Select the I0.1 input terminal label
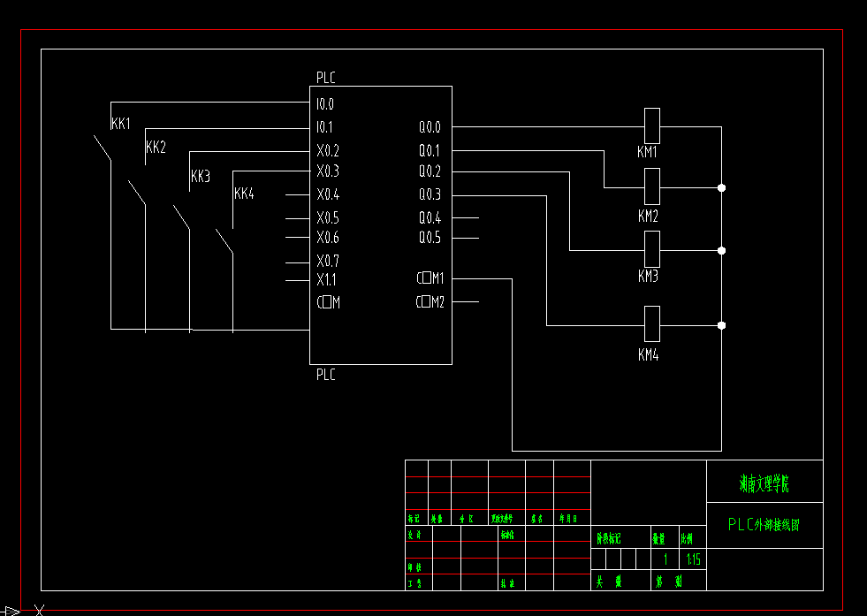 tap(324, 127)
